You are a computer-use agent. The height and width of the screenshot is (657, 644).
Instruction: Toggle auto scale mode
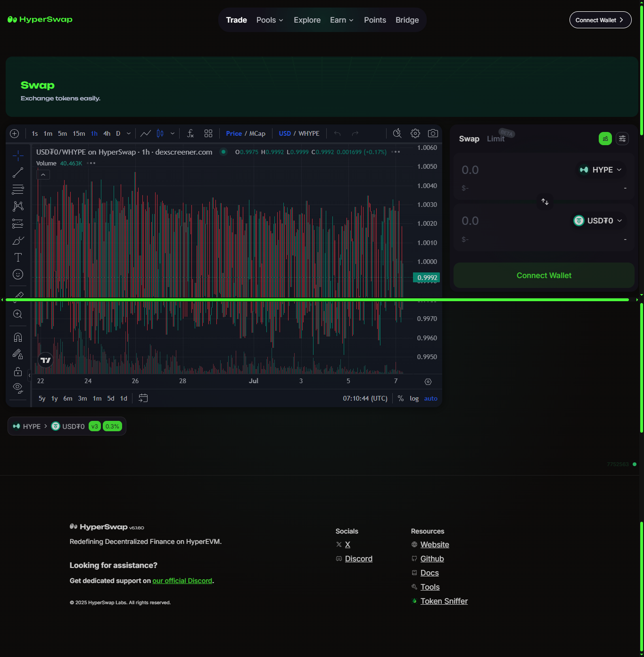(x=431, y=398)
